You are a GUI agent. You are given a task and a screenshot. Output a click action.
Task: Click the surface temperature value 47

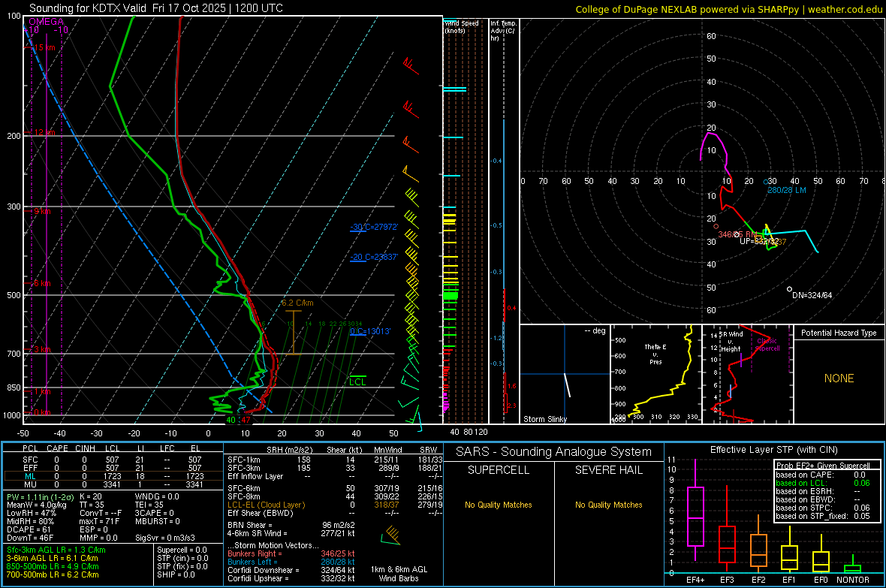246,420
